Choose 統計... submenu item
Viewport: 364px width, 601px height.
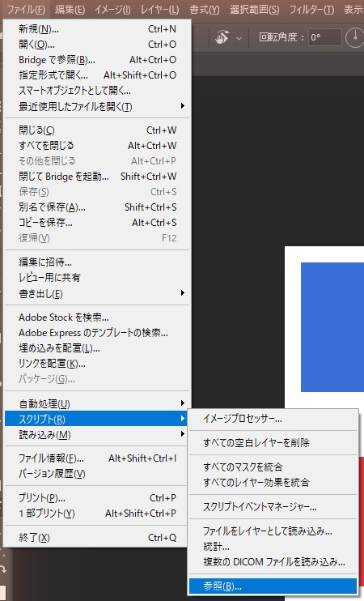pos(273,546)
